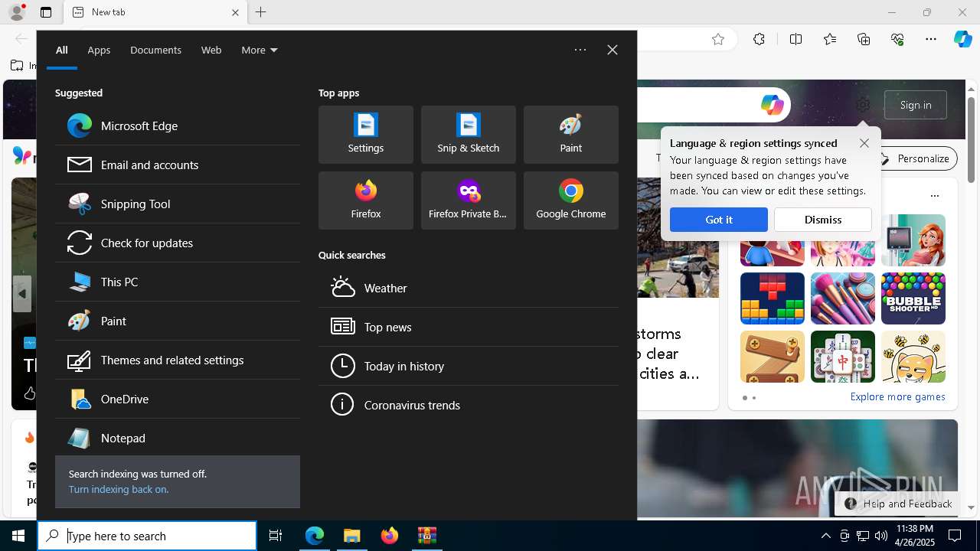
Task: Open the tab actions menu icon
Action: click(46, 12)
